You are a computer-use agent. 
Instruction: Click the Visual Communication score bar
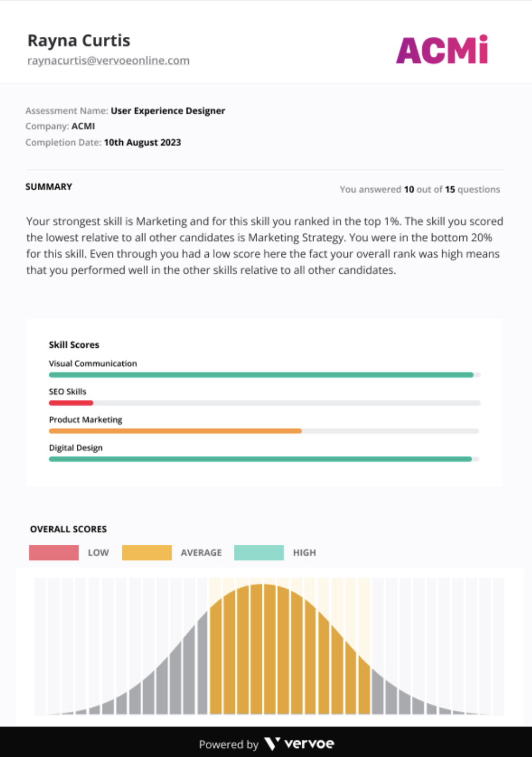[x=261, y=375]
